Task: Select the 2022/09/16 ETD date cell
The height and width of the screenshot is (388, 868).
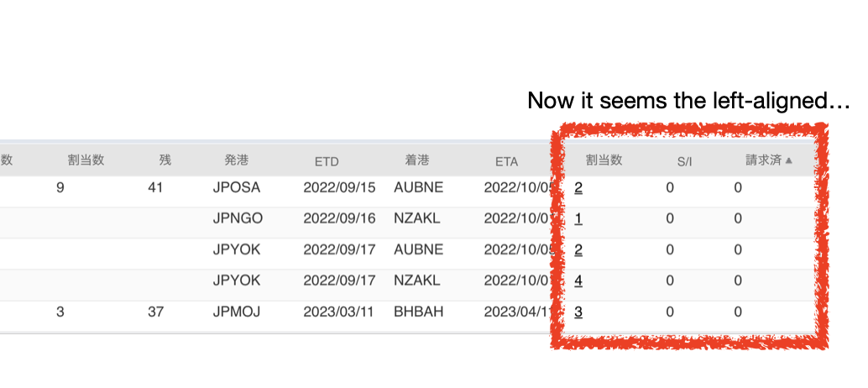Action: (x=339, y=218)
